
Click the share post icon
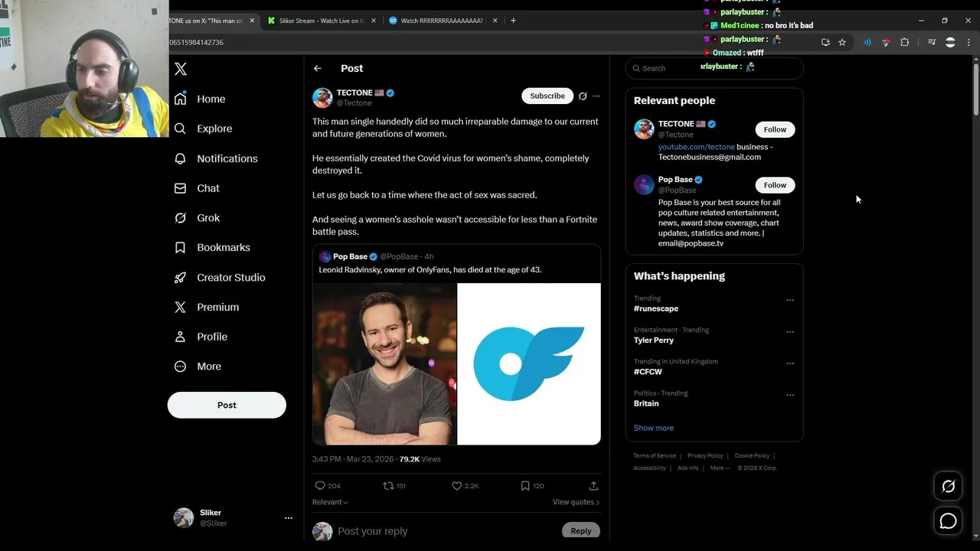(x=593, y=486)
